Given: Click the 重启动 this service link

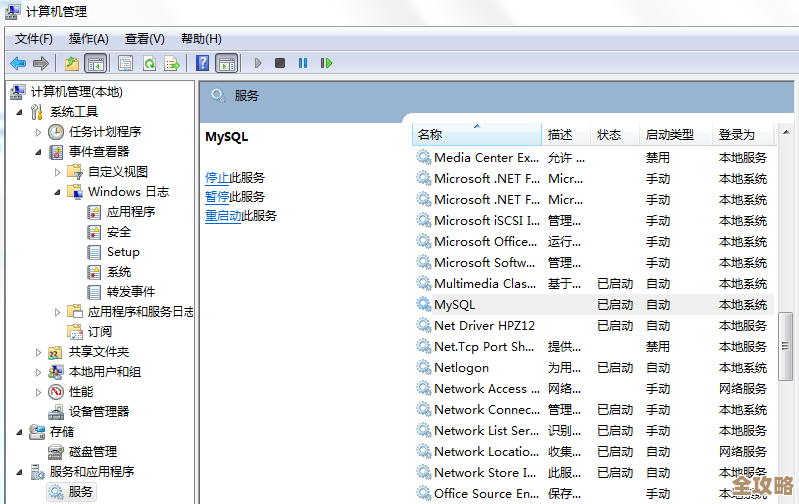Looking at the screenshot, I should [x=223, y=216].
